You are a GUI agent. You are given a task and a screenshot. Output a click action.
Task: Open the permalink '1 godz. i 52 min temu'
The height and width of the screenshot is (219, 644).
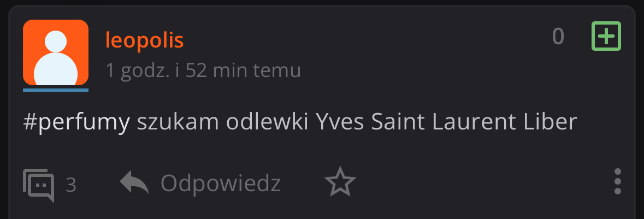pos(203,70)
